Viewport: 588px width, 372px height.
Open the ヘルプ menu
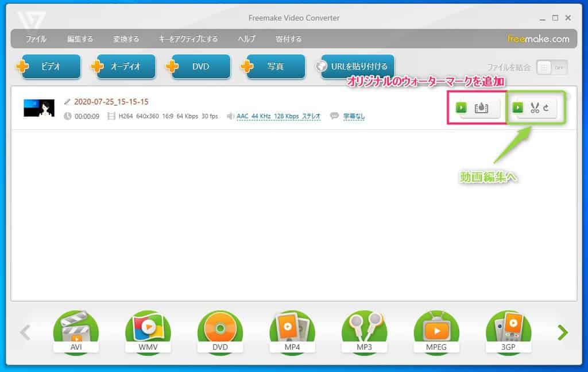pyautogui.click(x=246, y=39)
